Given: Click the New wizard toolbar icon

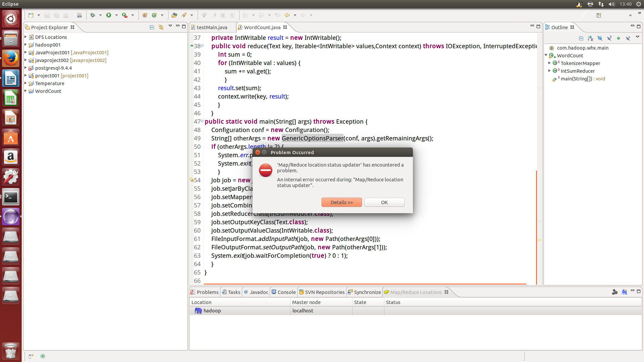Looking at the screenshot, I should pyautogui.click(x=31, y=15).
